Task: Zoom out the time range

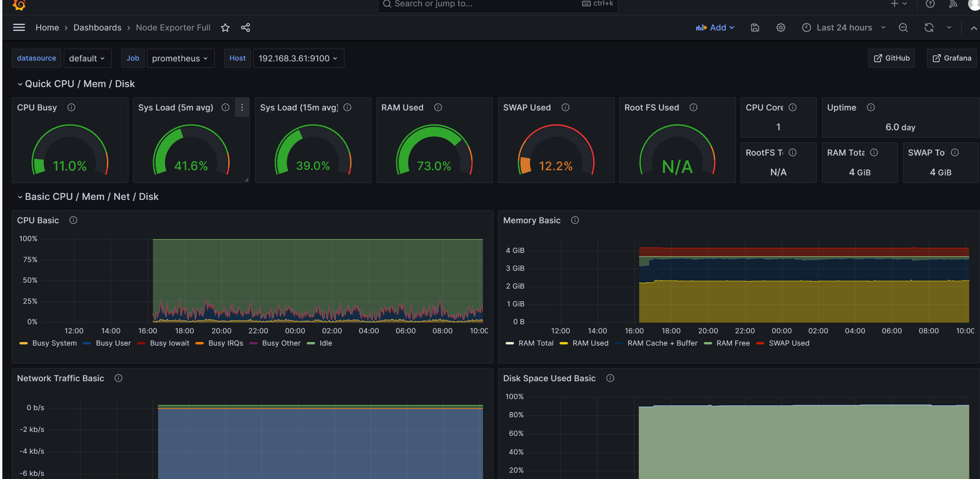Action: click(x=903, y=27)
